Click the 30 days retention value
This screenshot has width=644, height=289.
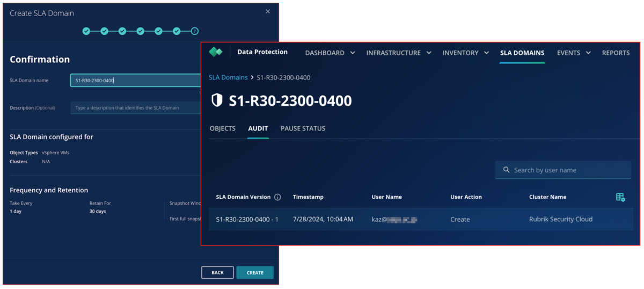(x=98, y=211)
